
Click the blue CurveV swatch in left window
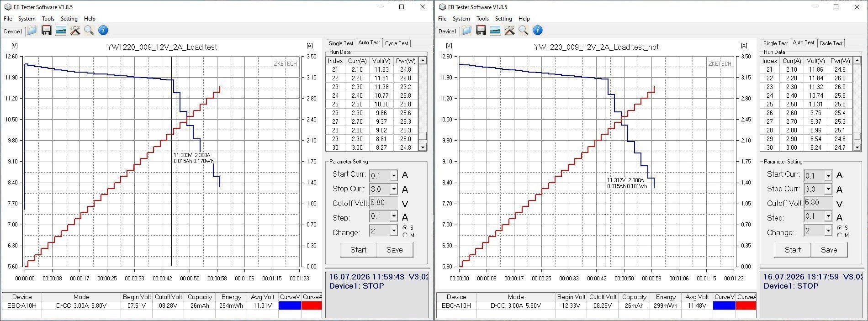[290, 305]
